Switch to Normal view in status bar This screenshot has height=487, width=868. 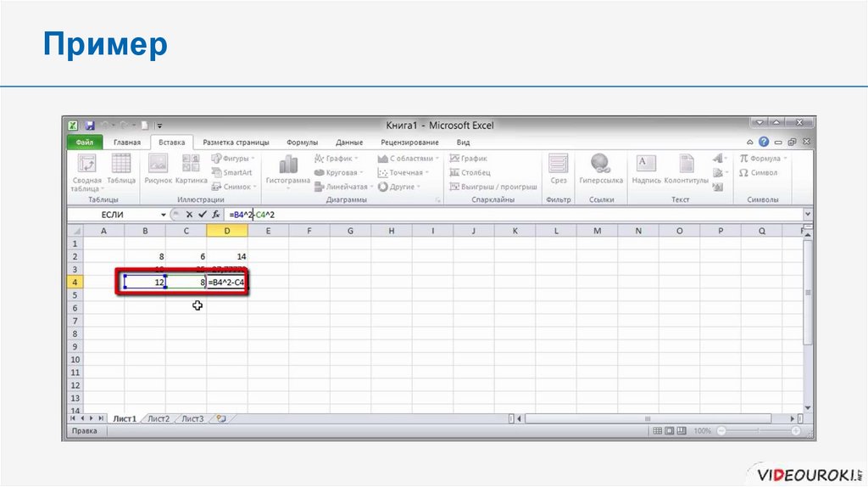[x=658, y=430]
